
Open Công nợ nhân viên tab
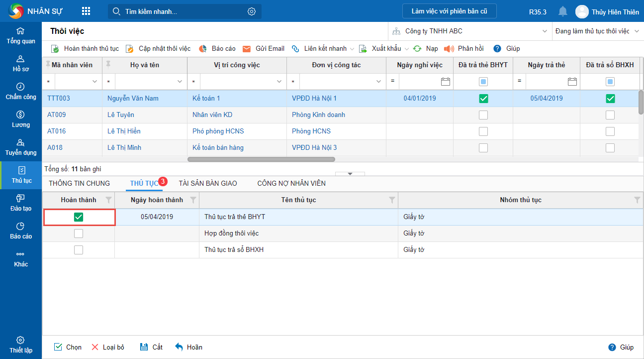point(291,183)
